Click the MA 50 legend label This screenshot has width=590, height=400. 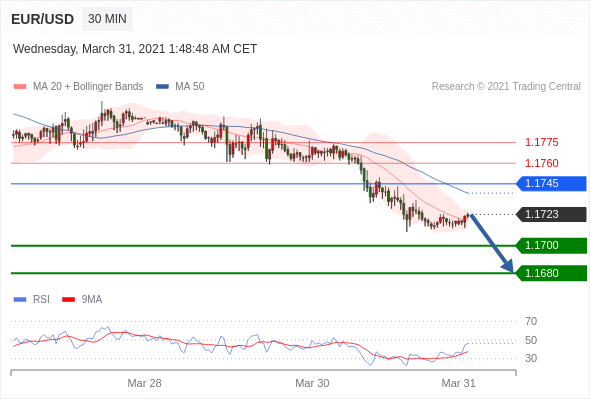coord(190,87)
